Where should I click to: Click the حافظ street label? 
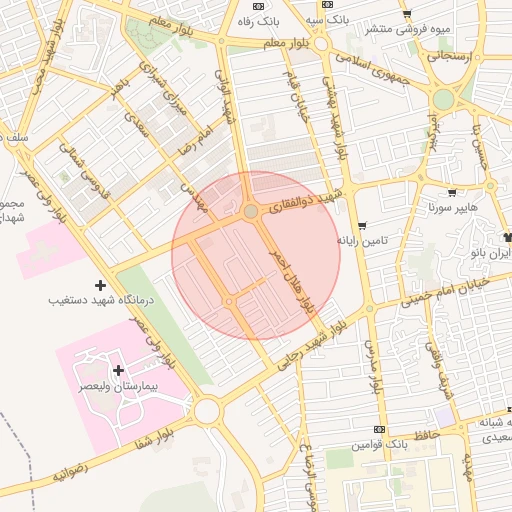coord(427,435)
